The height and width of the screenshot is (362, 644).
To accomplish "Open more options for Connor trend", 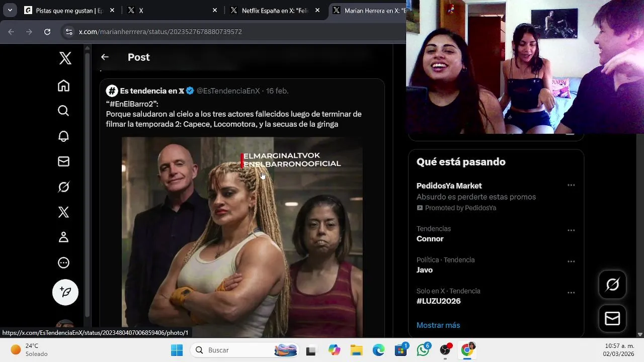I will [x=571, y=230].
